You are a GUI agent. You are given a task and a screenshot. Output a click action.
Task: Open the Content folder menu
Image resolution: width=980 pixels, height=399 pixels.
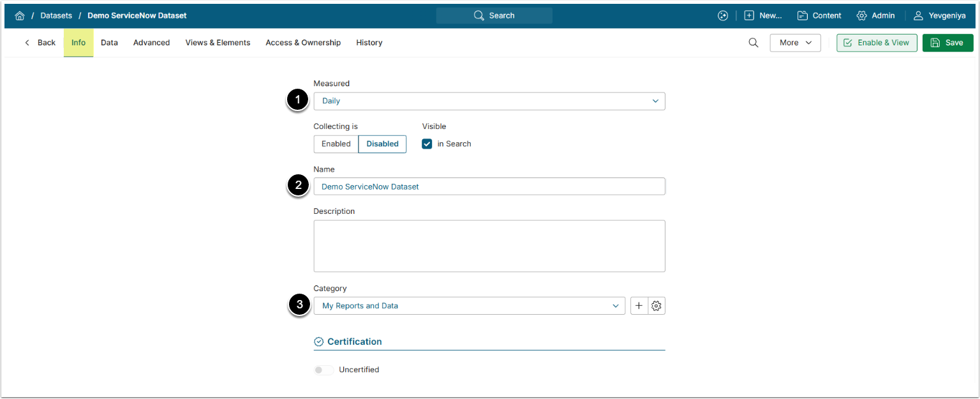pyautogui.click(x=819, y=15)
